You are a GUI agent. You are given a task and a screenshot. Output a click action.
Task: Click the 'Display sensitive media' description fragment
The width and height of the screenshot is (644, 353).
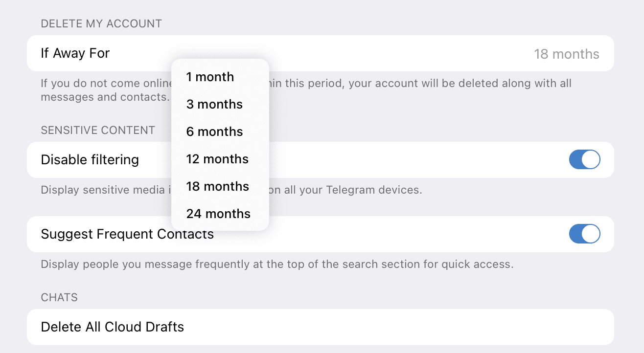[102, 190]
